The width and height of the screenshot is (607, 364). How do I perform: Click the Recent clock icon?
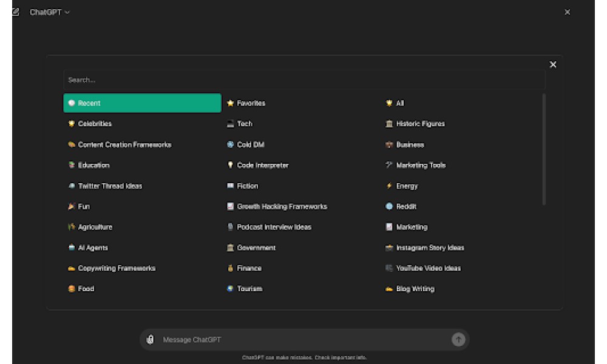click(x=71, y=103)
